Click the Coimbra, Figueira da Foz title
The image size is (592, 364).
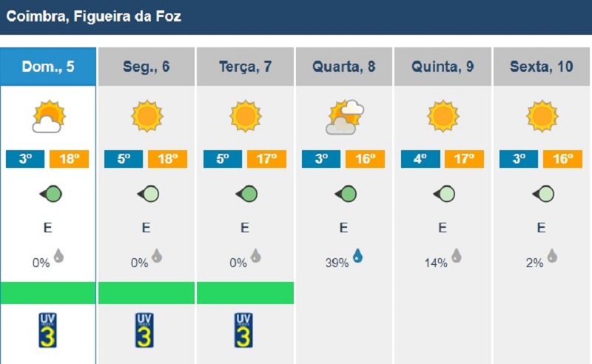coord(94,16)
